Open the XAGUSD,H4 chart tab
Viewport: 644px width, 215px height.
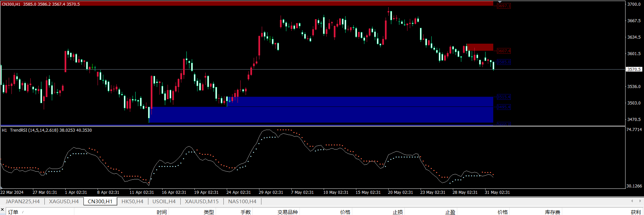pyautogui.click(x=64, y=201)
